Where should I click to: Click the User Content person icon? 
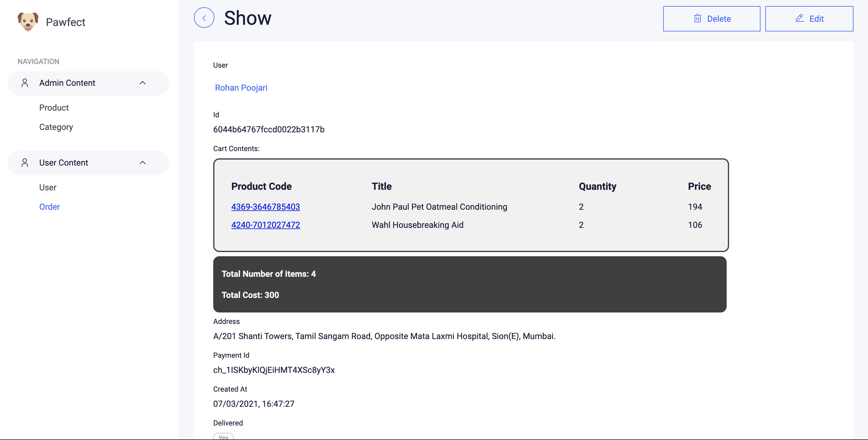24,163
